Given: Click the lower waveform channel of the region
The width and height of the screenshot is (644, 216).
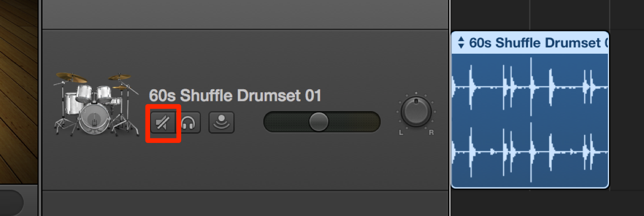Looking at the screenshot, I should point(529,151).
